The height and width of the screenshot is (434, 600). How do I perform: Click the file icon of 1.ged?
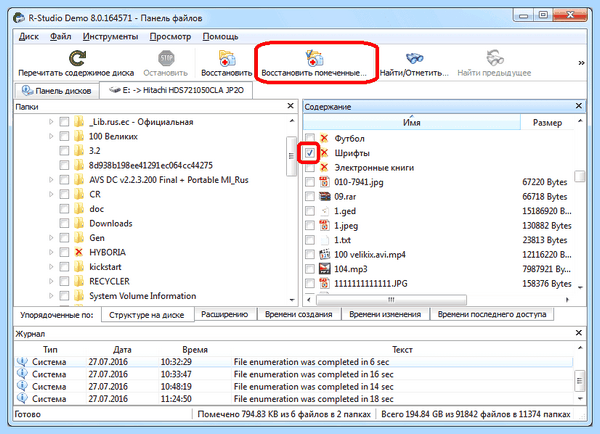click(x=324, y=211)
